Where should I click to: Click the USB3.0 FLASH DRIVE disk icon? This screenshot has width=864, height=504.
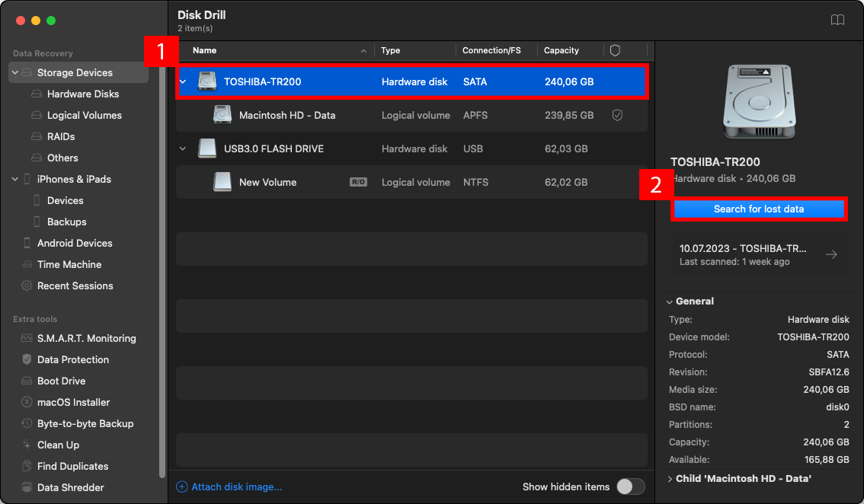pyautogui.click(x=207, y=148)
